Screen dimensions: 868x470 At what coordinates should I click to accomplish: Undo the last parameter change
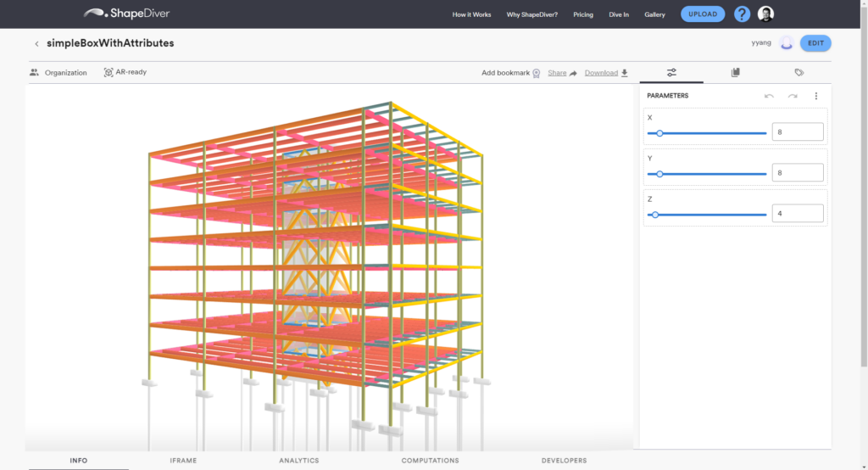coord(769,96)
